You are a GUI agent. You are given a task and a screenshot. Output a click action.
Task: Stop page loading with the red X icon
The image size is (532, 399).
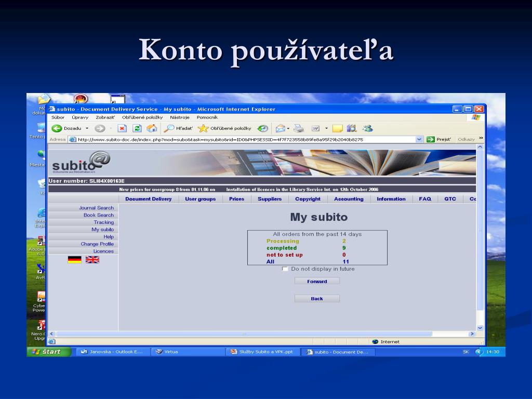pyautogui.click(x=122, y=128)
